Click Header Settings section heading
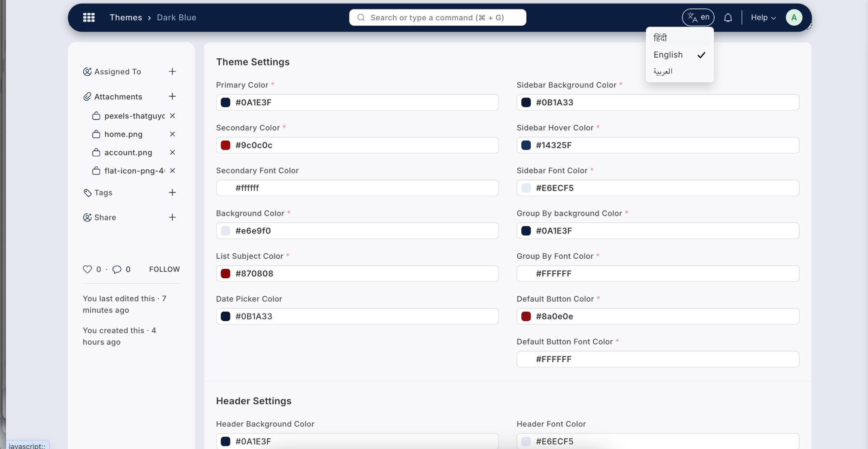The height and width of the screenshot is (449, 868). (x=254, y=401)
